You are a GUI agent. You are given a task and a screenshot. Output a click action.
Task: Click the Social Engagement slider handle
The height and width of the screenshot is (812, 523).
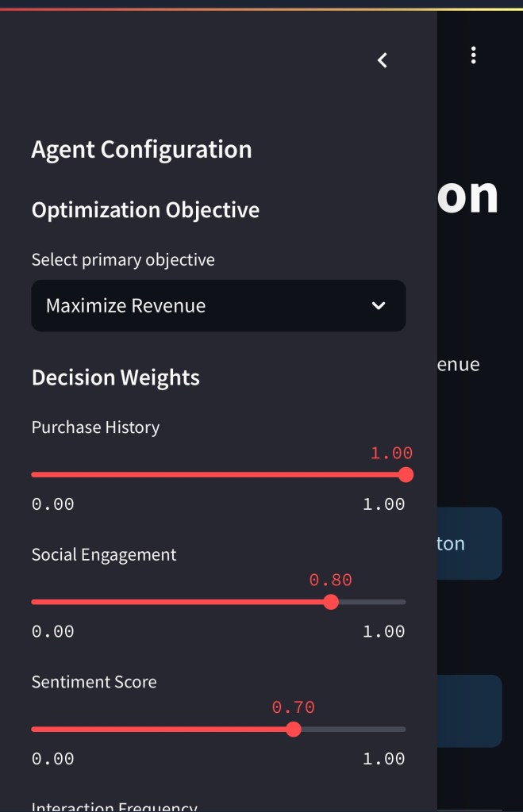click(x=332, y=602)
